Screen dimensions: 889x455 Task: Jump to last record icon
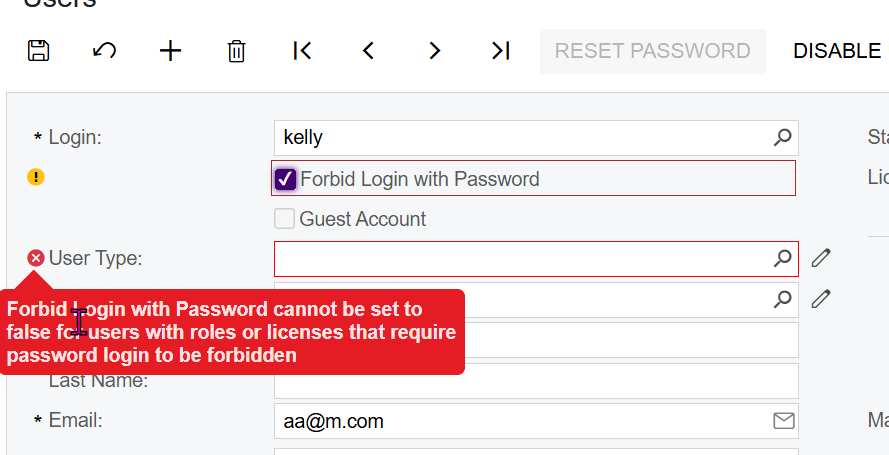[x=501, y=51]
